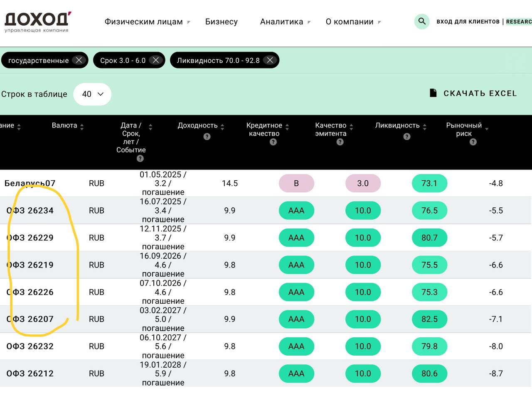Screen dimensions: 532x393
Task: Go to ДОХОДЪ logo homepage
Action: (37, 22)
